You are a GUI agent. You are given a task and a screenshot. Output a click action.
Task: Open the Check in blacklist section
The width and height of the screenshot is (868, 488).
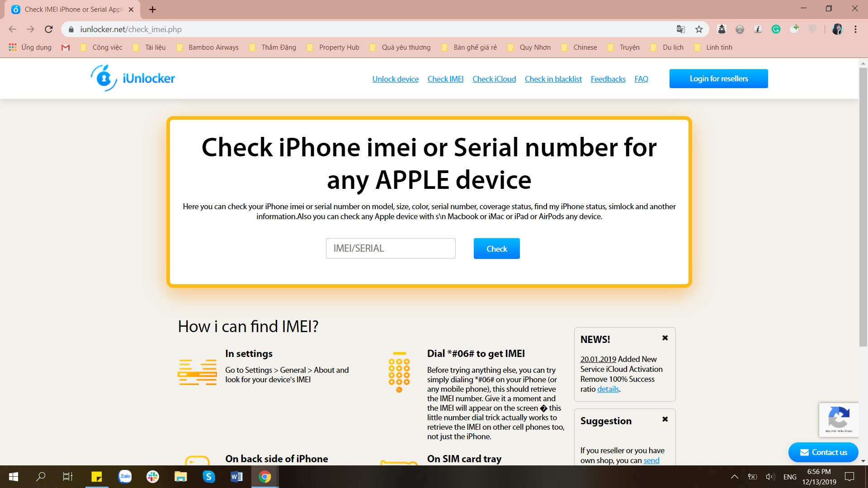click(x=553, y=79)
